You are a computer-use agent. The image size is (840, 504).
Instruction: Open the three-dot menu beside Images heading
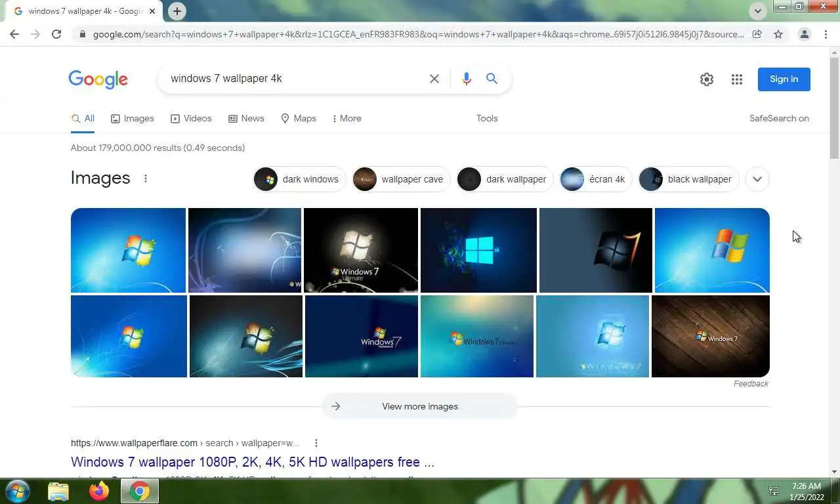(x=146, y=178)
